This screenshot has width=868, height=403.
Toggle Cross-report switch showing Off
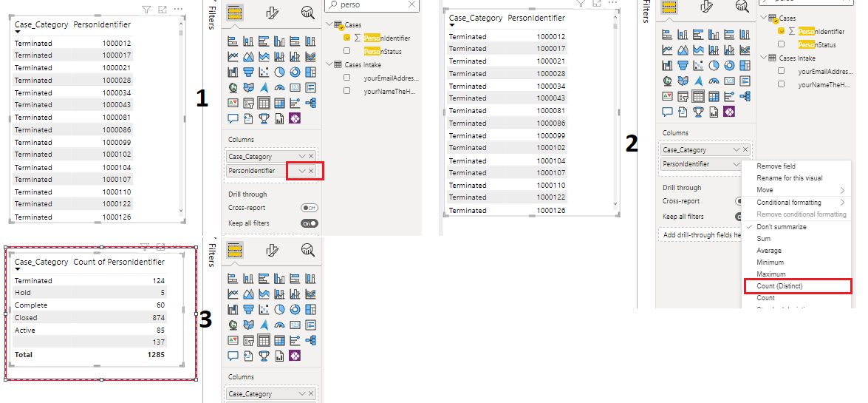point(310,208)
